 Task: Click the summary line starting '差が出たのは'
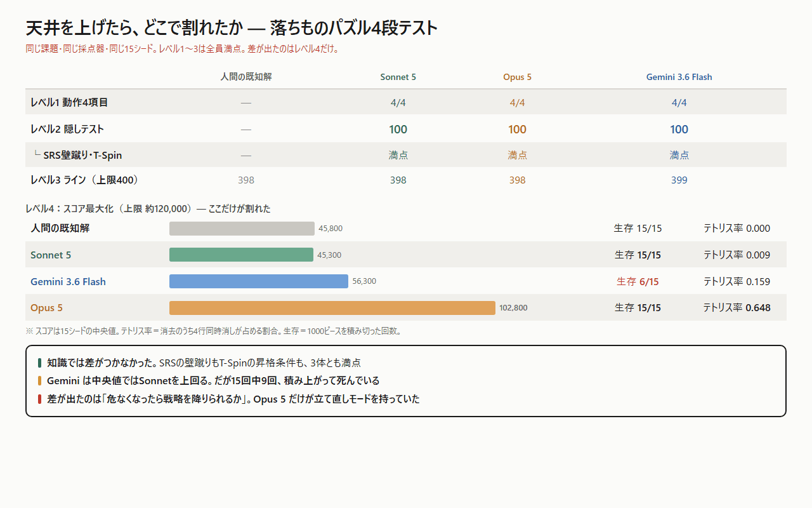click(x=233, y=399)
